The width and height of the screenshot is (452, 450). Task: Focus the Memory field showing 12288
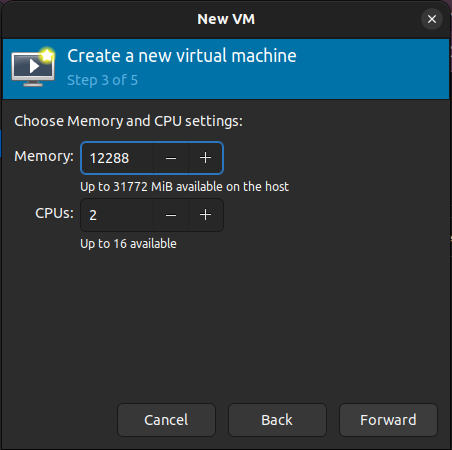click(x=117, y=158)
